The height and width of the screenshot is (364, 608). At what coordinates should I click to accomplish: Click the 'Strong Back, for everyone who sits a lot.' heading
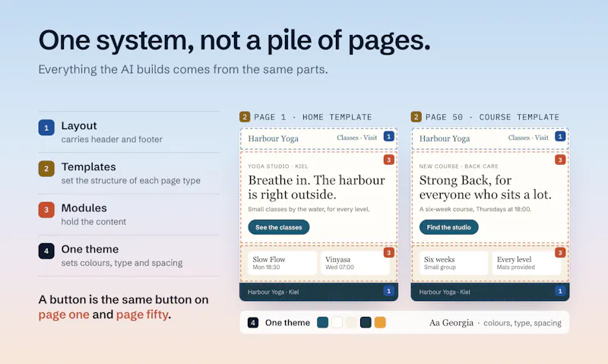pyautogui.click(x=485, y=187)
